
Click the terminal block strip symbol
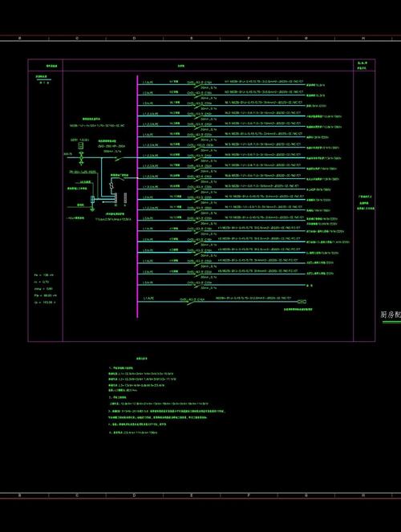pos(115,198)
